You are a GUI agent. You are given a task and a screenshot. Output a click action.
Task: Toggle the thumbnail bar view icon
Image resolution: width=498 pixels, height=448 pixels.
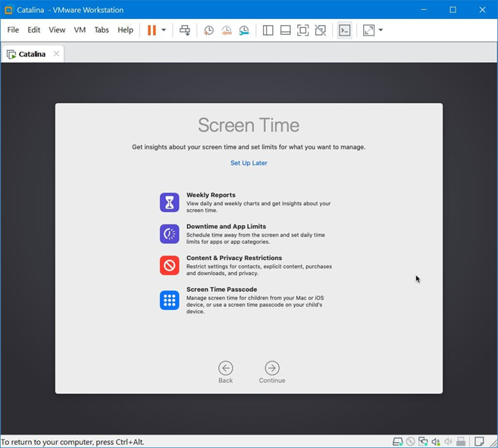286,30
